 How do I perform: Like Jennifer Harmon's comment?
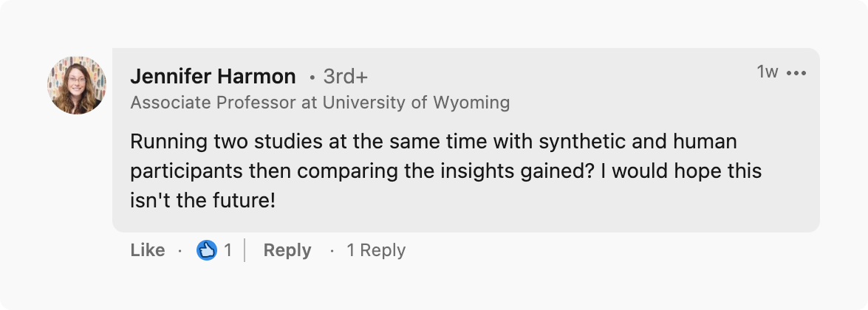click(x=147, y=251)
